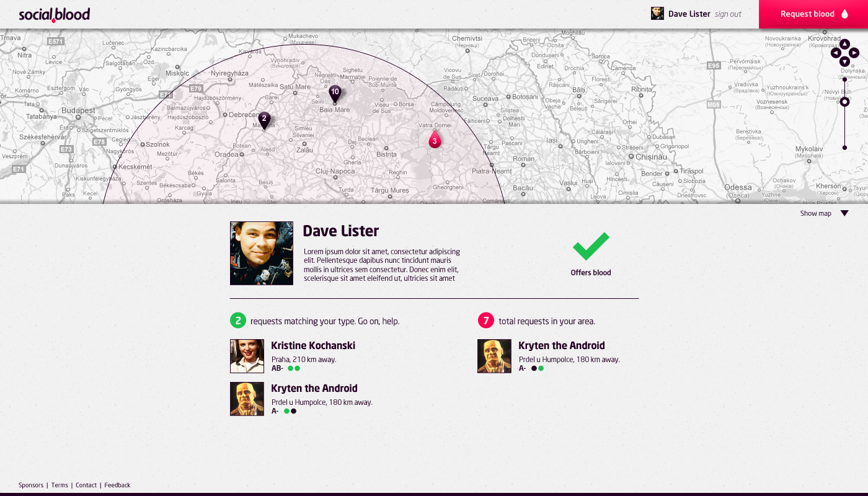Click top end dot of zoom slider
This screenshot has width=868, height=496.
click(x=844, y=79)
